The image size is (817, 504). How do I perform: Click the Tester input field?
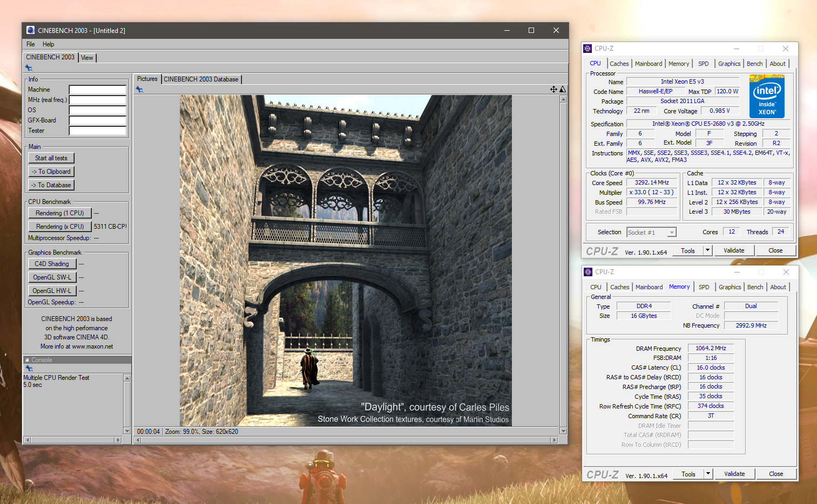point(97,131)
